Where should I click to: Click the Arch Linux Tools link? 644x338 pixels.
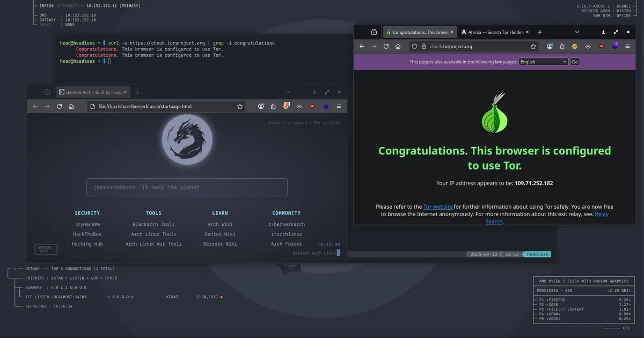coord(153,234)
